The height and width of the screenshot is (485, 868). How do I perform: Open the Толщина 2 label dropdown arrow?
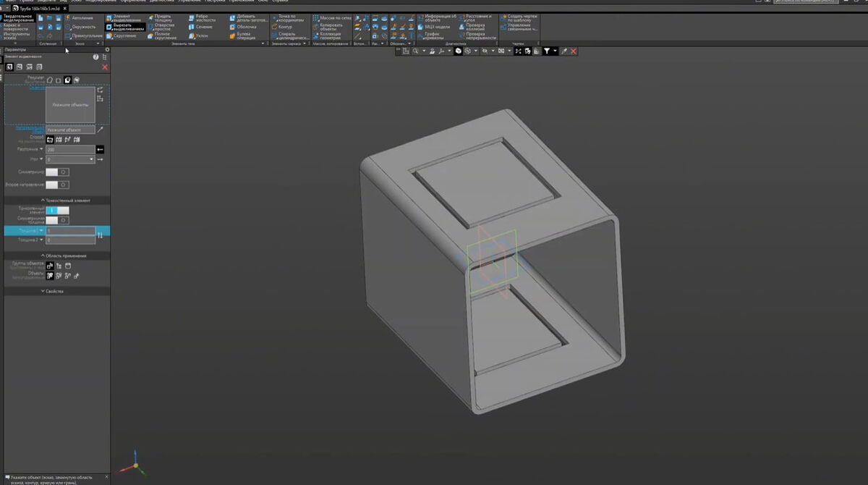(x=41, y=240)
